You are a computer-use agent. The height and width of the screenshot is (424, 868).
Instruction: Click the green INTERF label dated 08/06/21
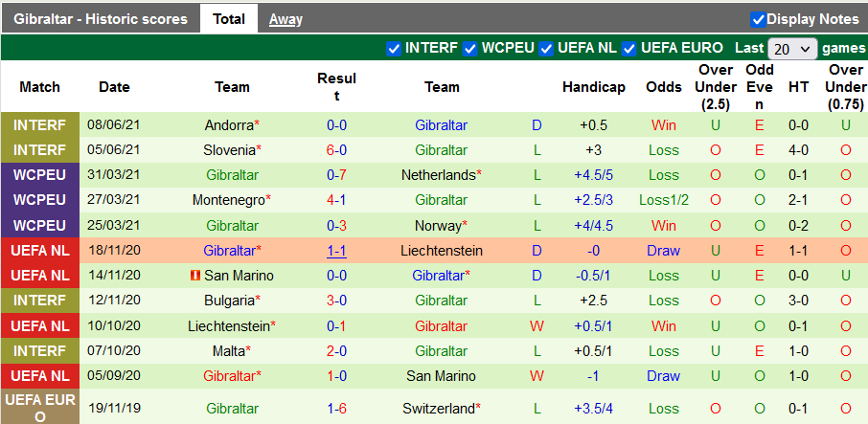[40, 125]
